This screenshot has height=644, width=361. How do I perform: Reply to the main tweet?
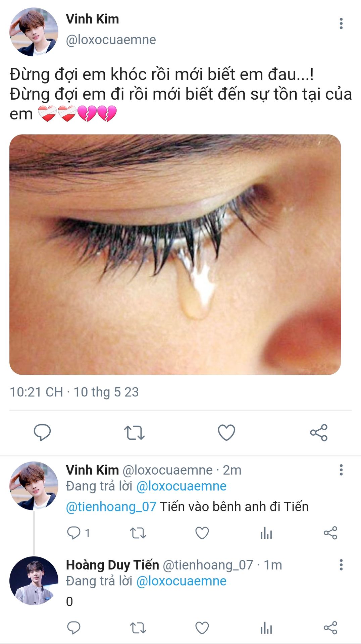coord(42,432)
